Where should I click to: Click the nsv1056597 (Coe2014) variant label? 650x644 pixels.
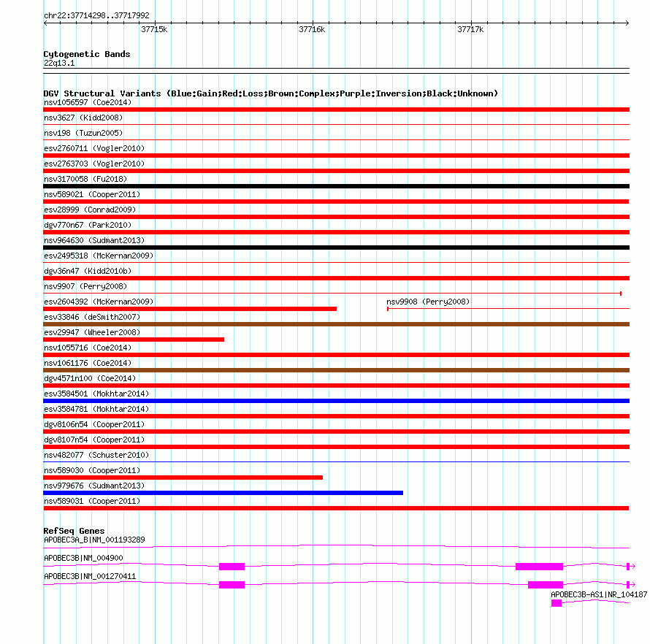pyautogui.click(x=88, y=102)
